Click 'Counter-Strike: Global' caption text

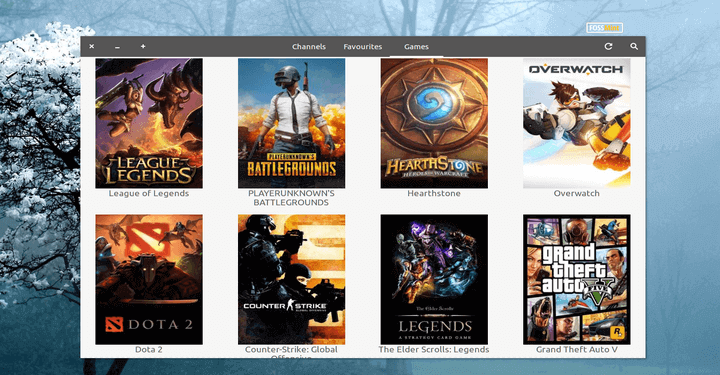click(x=291, y=349)
